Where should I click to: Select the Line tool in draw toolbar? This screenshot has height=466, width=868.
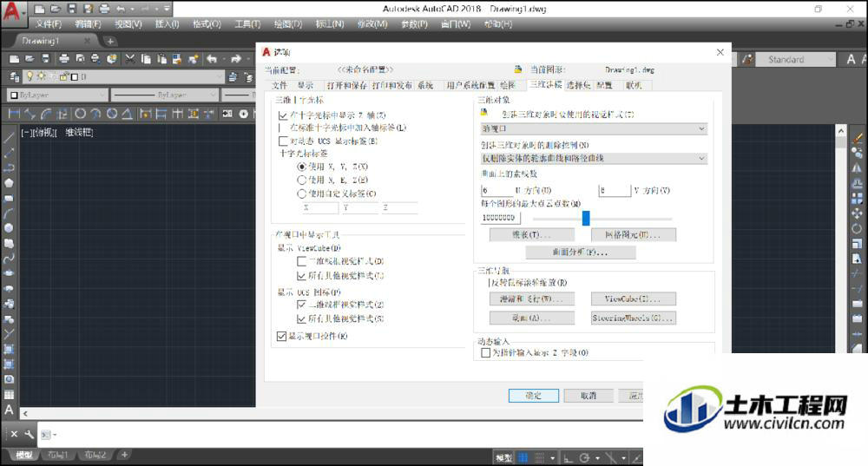[9, 137]
